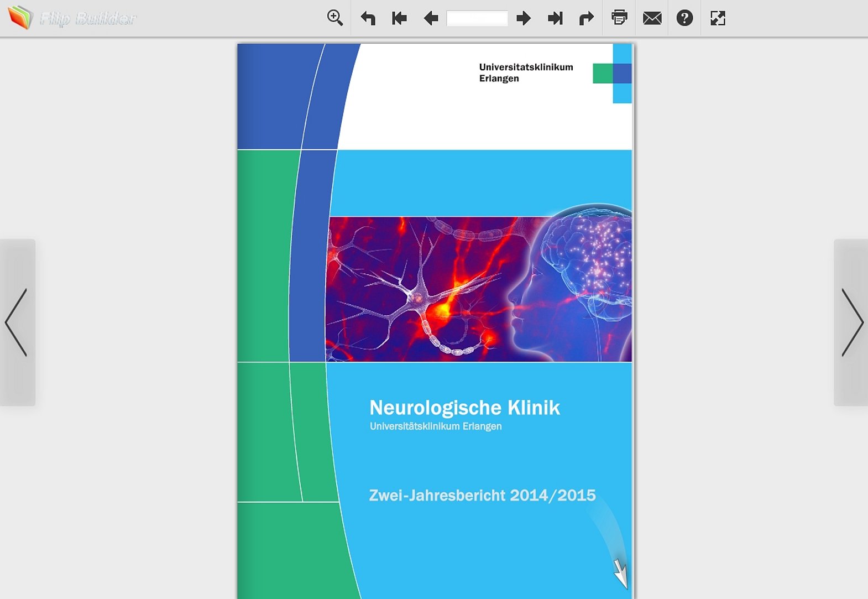Screen dimensions: 868x599
Task: Click the zoom in magnifier icon
Action: (334, 18)
